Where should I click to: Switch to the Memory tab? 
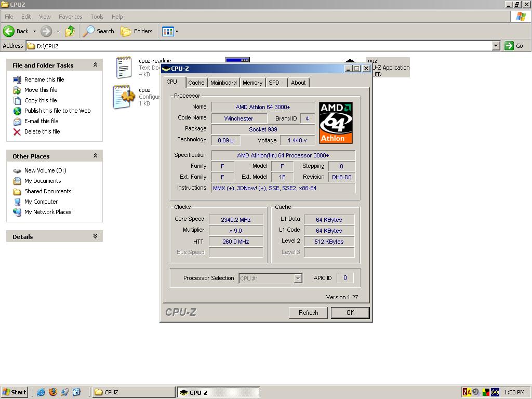[x=252, y=83]
